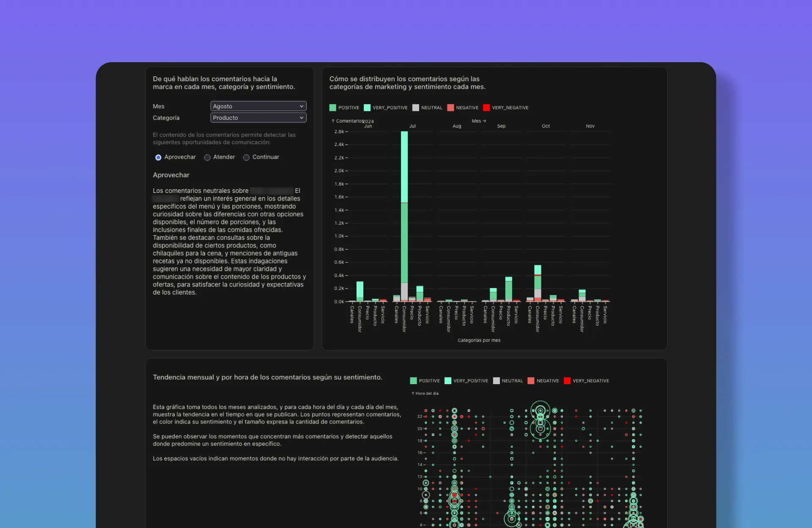Click the VERY_POSITIVE swatch in the bar chart legend
The height and width of the screenshot is (528, 812).
coord(367,107)
